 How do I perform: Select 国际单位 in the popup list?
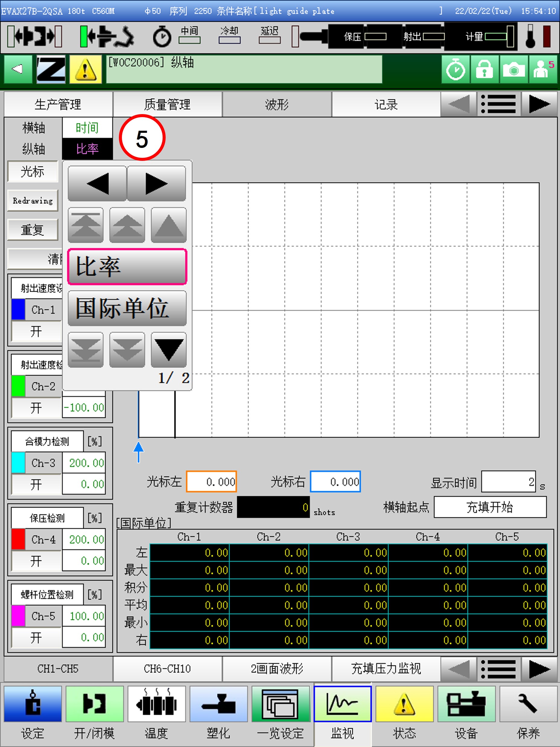click(127, 308)
